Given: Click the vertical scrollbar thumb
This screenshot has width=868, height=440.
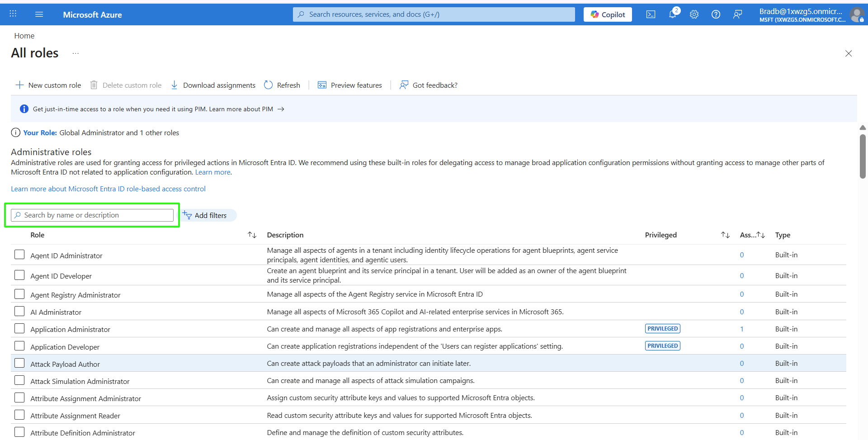Looking at the screenshot, I should click(863, 156).
